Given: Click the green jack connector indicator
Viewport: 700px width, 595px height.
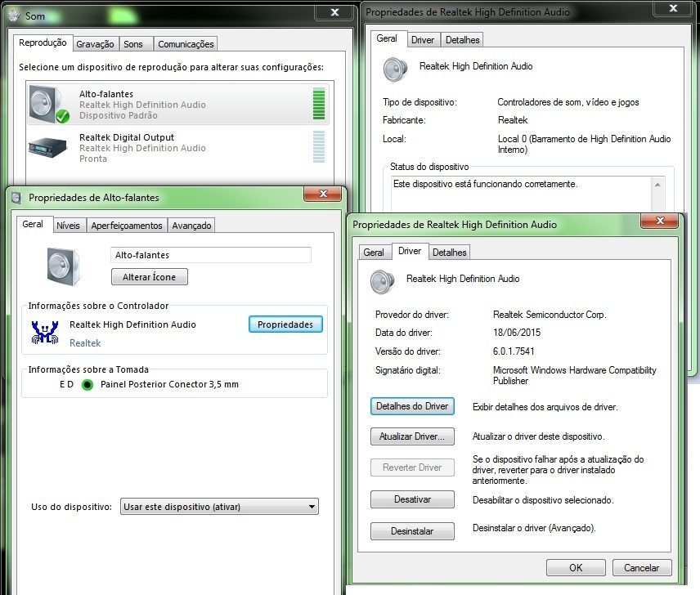Looking at the screenshot, I should pos(87,384).
